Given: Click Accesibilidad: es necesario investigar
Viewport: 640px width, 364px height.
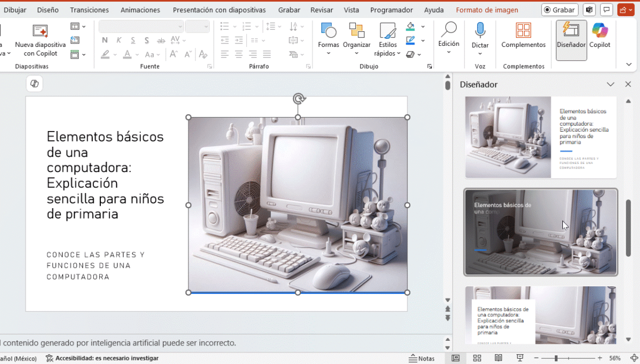Looking at the screenshot, I should tap(102, 358).
